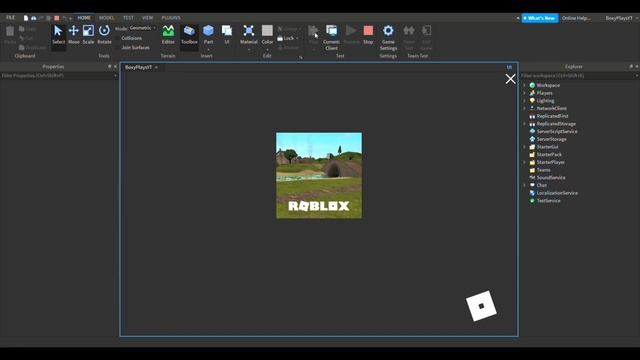
Task: Expand the Chat node in Explorer
Action: [x=524, y=185]
